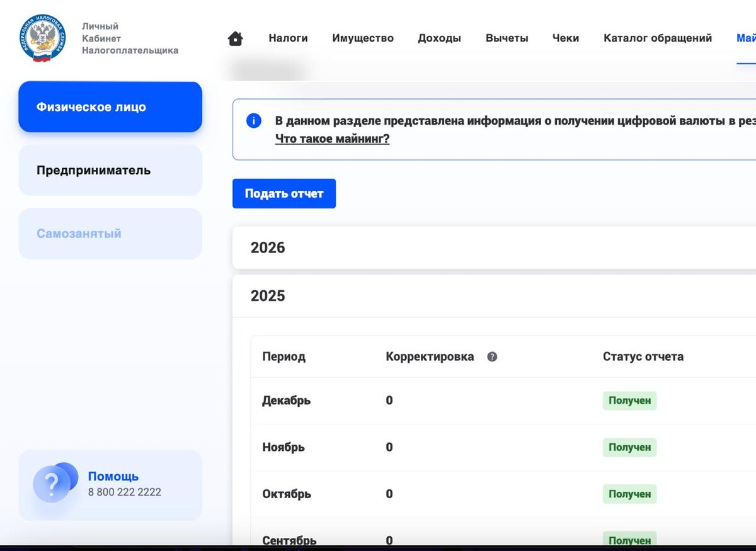The height and width of the screenshot is (551, 756).
Task: Click the Получен status in Октябрь row
Action: [x=629, y=494]
